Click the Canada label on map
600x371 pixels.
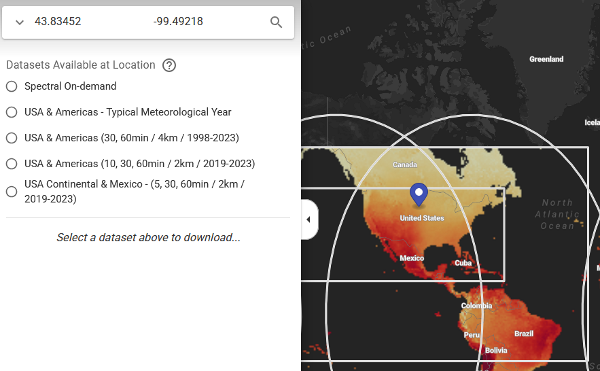pos(404,164)
